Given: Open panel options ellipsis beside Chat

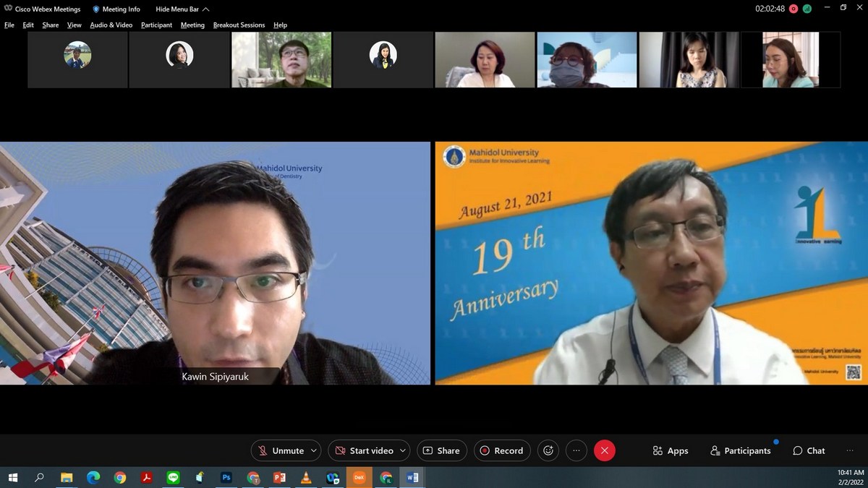Looking at the screenshot, I should [849, 450].
